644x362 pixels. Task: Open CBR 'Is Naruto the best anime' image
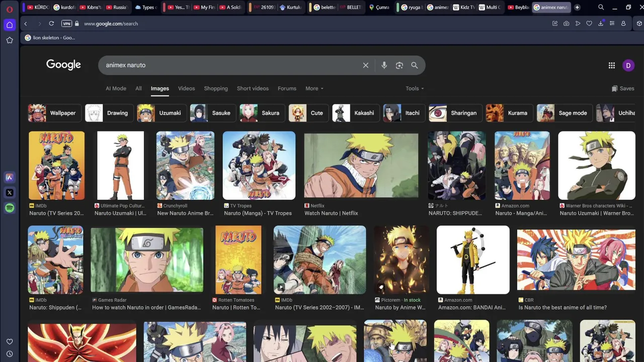tap(576, 260)
